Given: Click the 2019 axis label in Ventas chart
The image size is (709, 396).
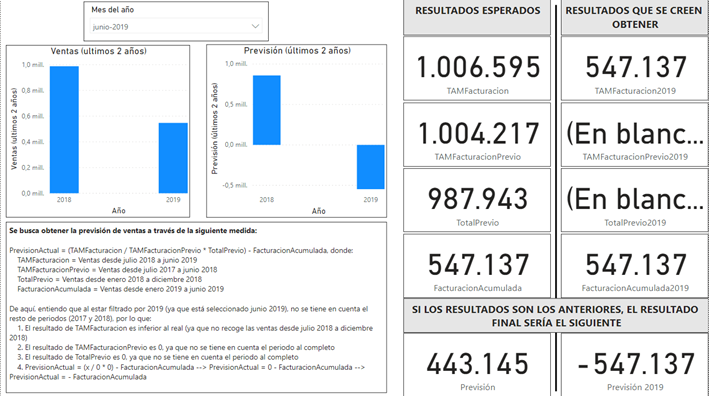Looking at the screenshot, I should pos(173,199).
